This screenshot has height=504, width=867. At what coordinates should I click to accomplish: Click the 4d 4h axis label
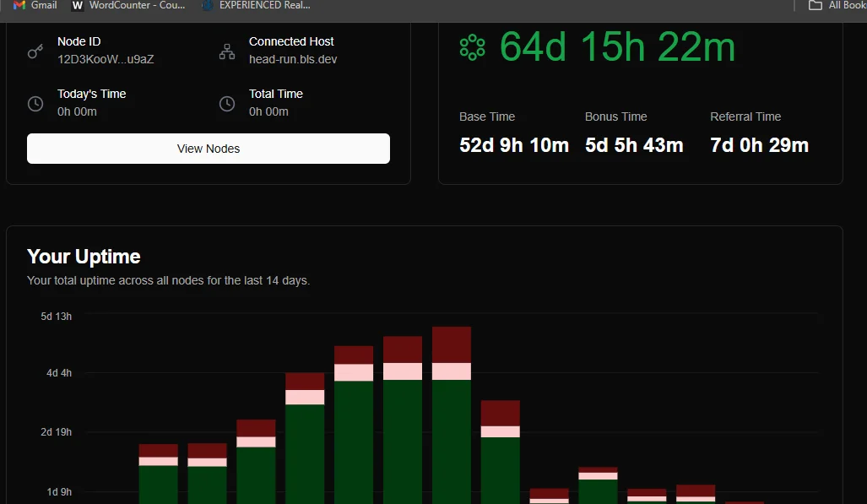click(58, 373)
